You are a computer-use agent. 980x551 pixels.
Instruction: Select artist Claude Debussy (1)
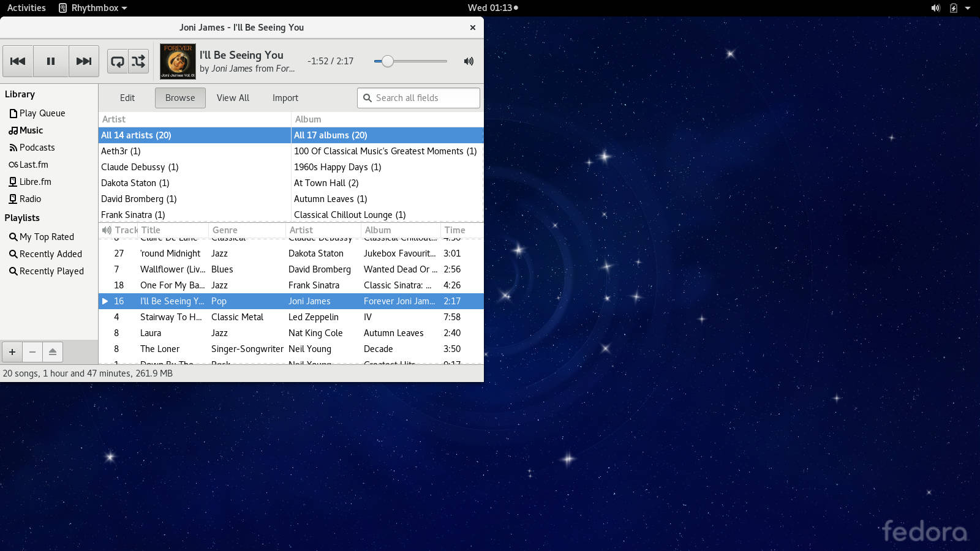(195, 167)
